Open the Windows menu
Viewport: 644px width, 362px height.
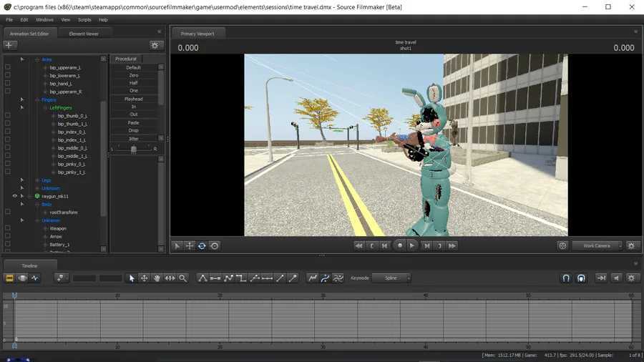coord(44,20)
